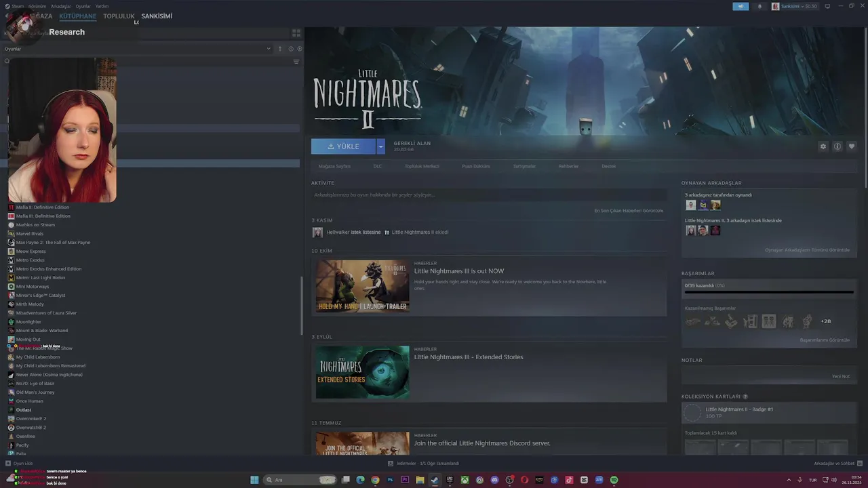Open the game settings gear icon
Viewport: 868px width, 488px height.
(823, 146)
